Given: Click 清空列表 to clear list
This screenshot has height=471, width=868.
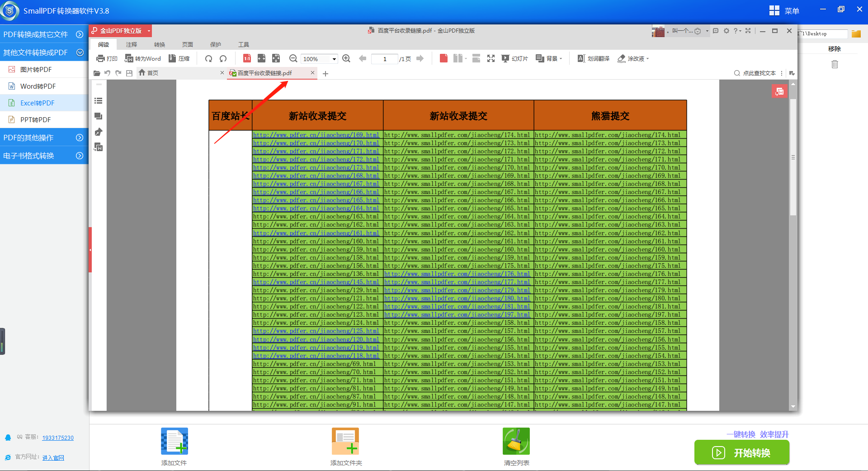Looking at the screenshot, I should coord(516,447).
